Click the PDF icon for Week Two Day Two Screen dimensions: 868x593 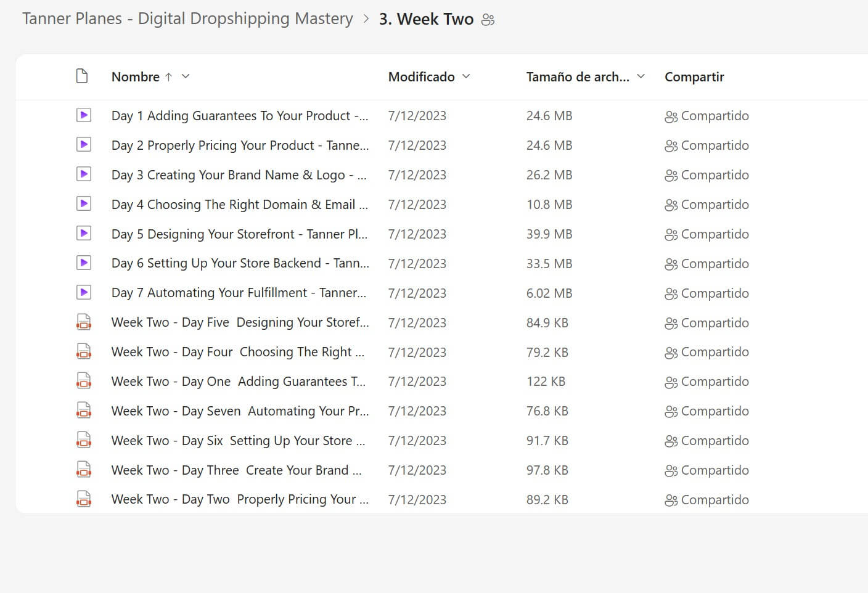84,499
